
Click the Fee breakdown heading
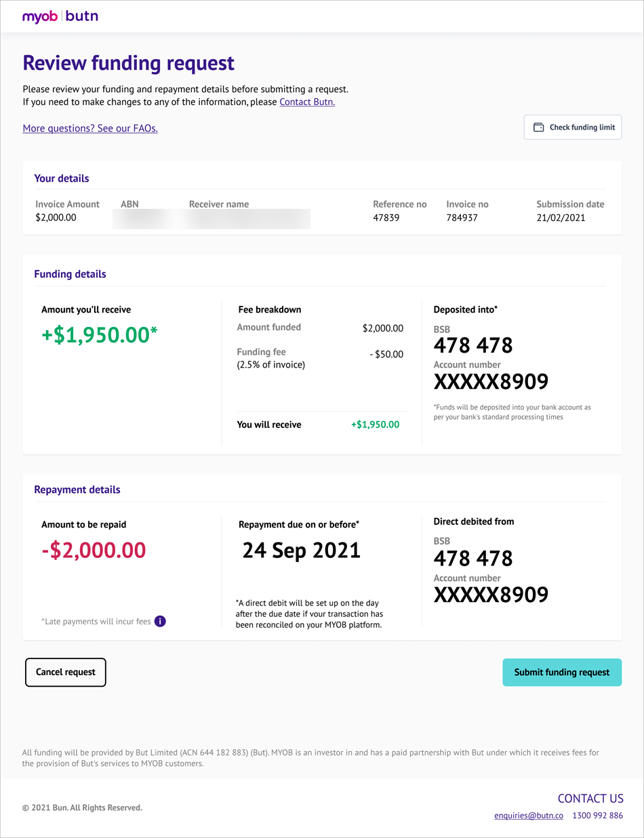point(270,309)
